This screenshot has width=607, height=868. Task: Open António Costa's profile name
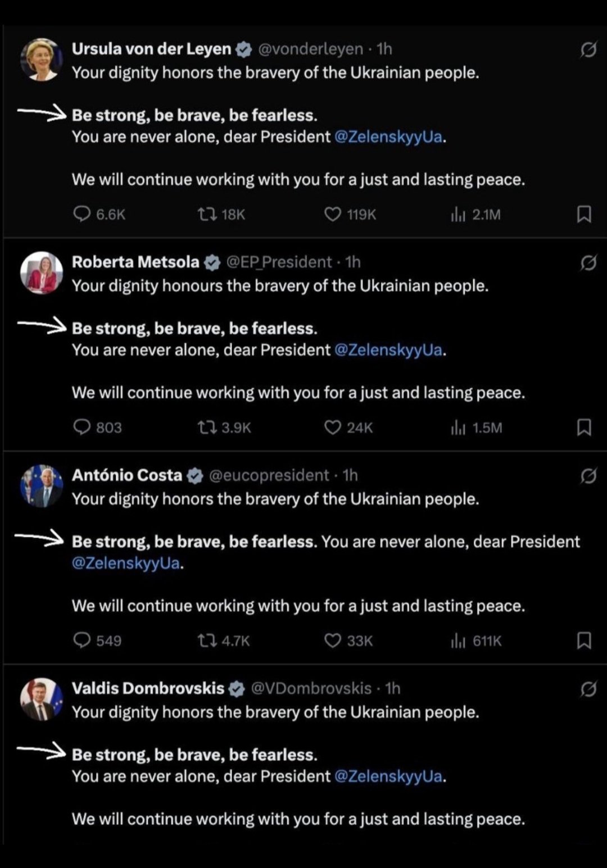pos(127,475)
